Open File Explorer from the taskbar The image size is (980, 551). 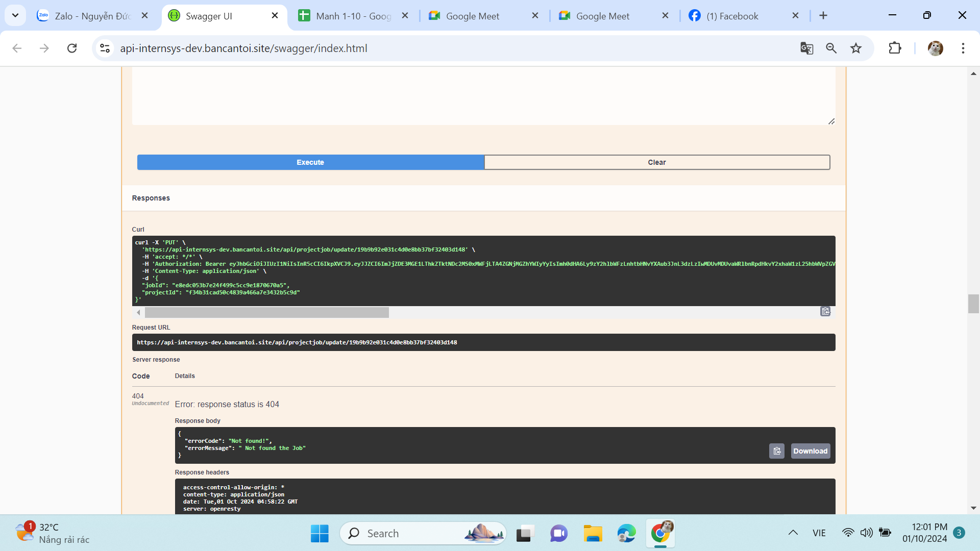point(593,534)
